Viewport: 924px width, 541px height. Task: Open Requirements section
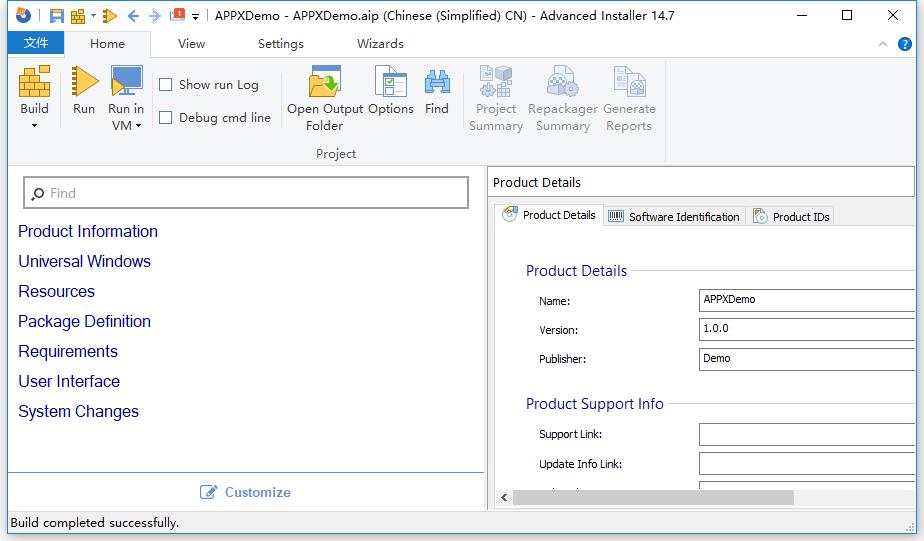click(68, 352)
